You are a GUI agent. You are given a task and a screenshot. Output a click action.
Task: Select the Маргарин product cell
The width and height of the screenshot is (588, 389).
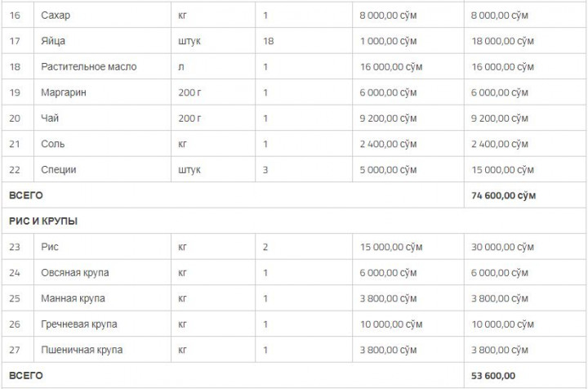click(64, 92)
